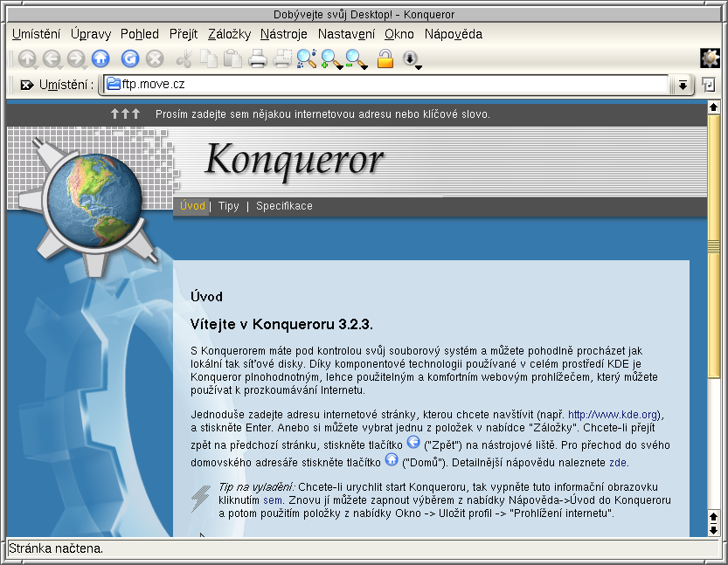The image size is (728, 565).
Task: Open the download arrow toolbar button
Action: click(x=412, y=59)
